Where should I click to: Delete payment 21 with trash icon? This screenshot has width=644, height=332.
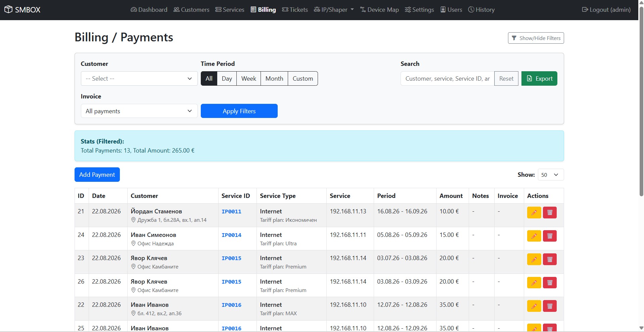click(x=550, y=212)
